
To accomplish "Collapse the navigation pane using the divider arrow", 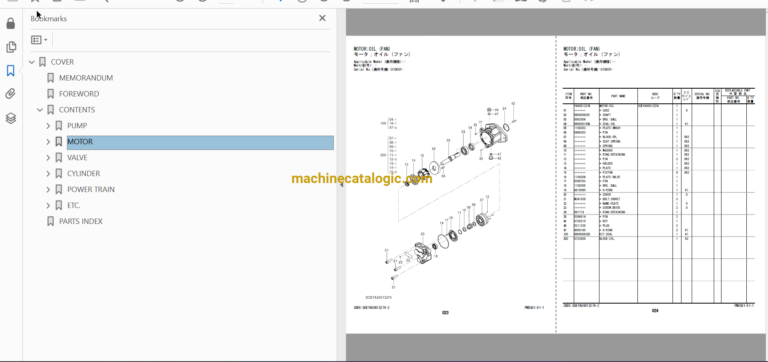I will pyautogui.click(x=341, y=186).
